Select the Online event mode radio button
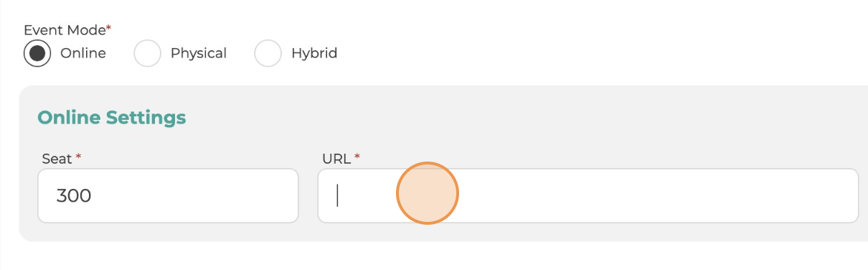This screenshot has height=270, width=868. [37, 53]
